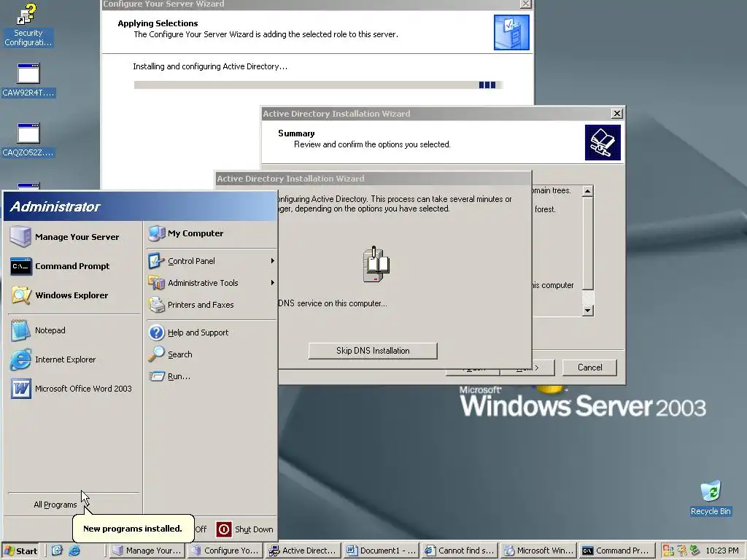Open My Computer in Start menu
The height and width of the screenshot is (560, 747).
pos(211,233)
